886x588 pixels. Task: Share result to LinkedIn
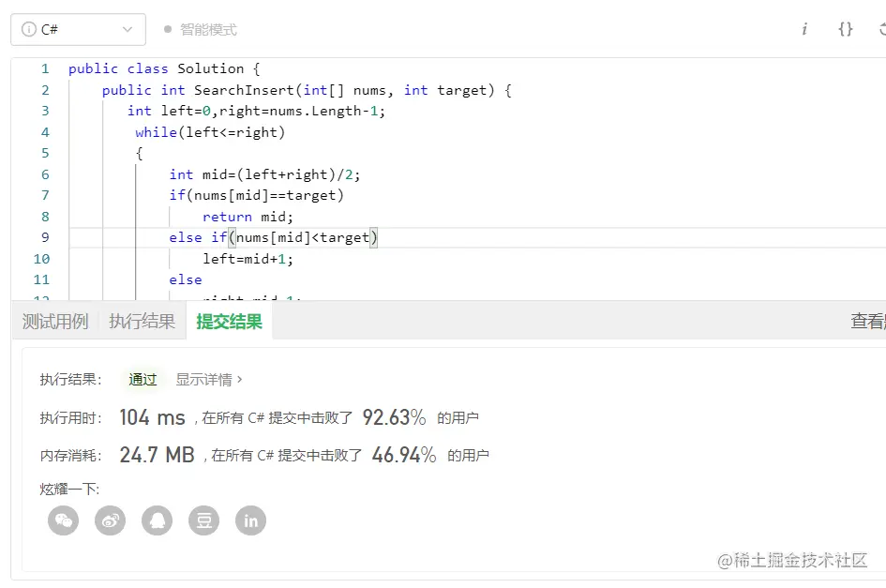coord(250,520)
